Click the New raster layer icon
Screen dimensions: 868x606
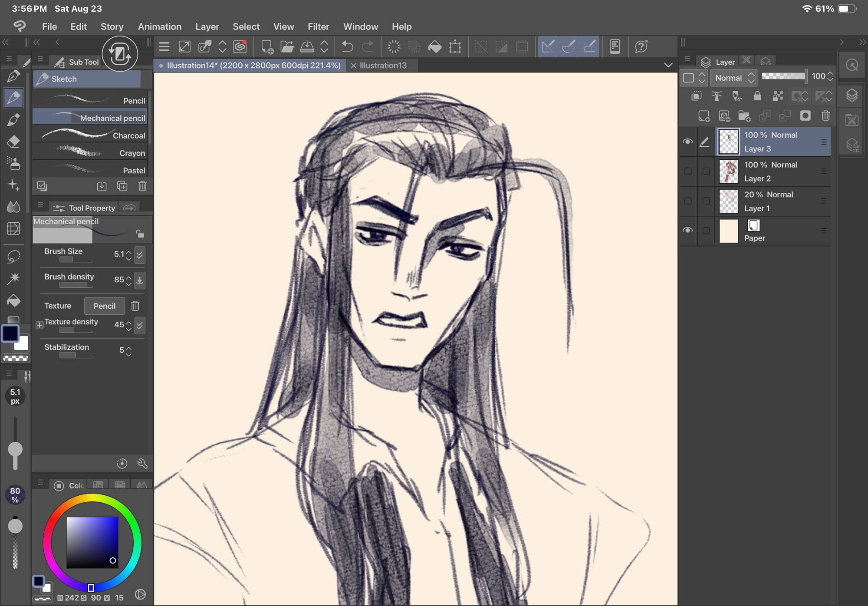(x=704, y=116)
